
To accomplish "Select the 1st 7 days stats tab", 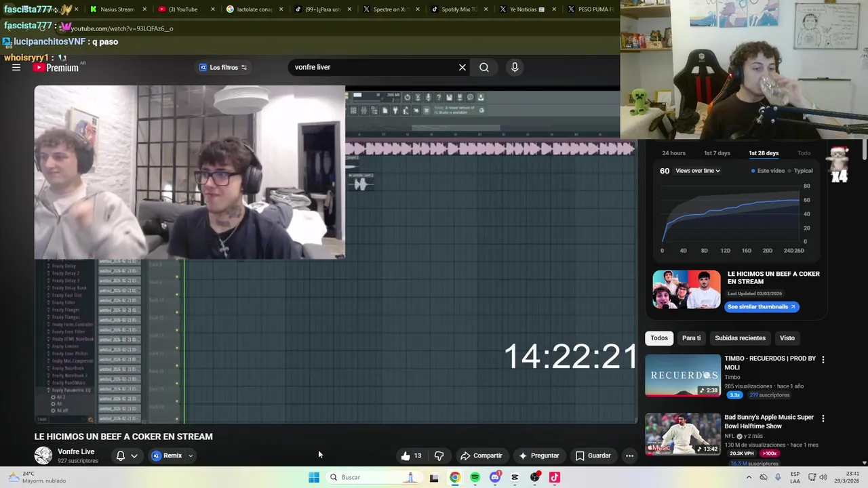I will [717, 153].
